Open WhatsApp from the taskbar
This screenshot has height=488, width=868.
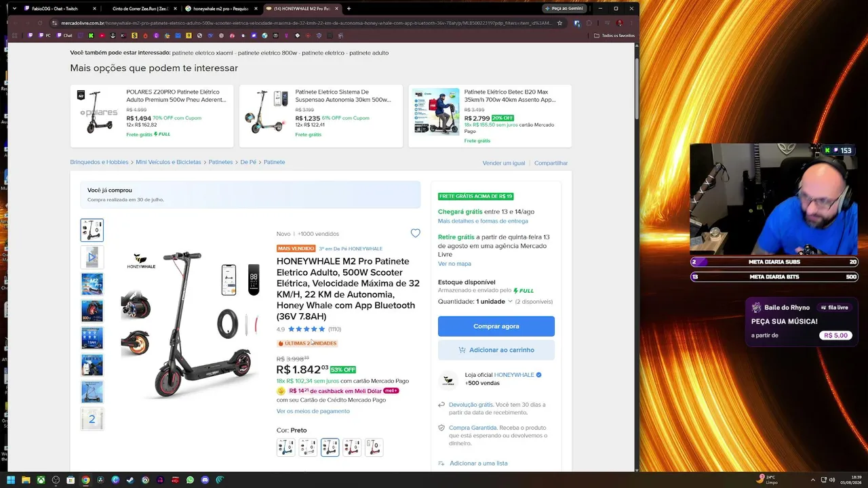click(190, 480)
